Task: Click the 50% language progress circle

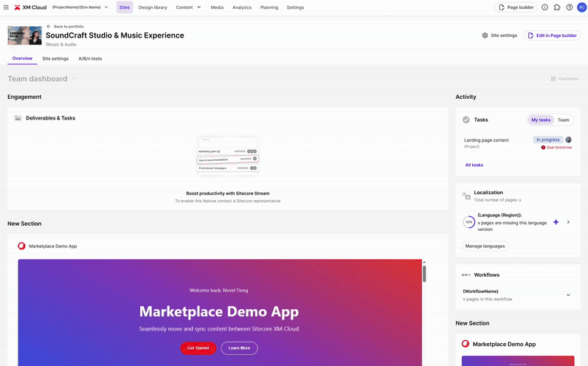Action: (468, 222)
